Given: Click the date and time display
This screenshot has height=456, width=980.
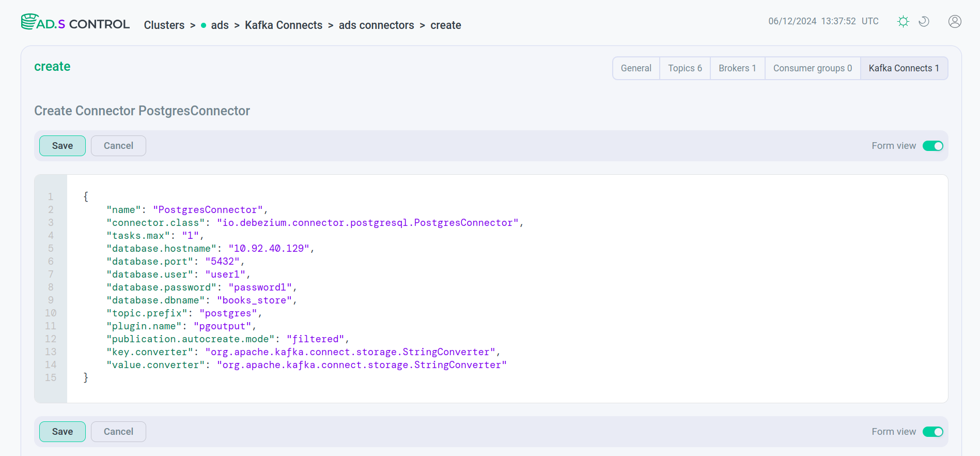Looking at the screenshot, I should (x=823, y=21).
